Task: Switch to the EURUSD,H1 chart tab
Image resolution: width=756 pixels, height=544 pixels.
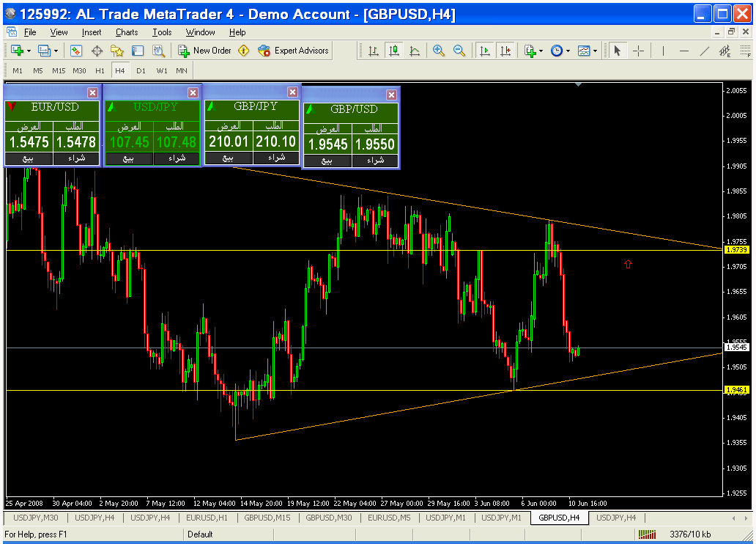Action: point(207,518)
